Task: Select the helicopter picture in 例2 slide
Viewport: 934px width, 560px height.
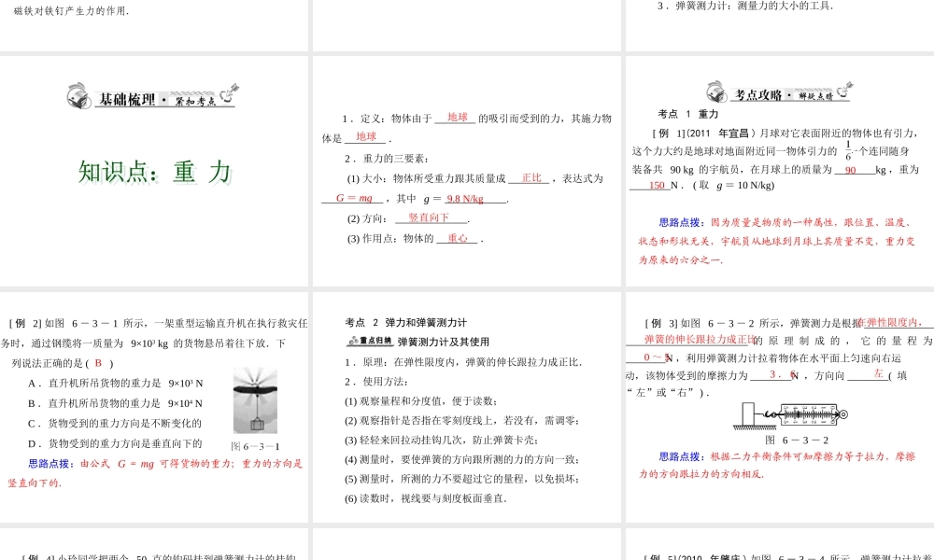Action: pos(255,400)
